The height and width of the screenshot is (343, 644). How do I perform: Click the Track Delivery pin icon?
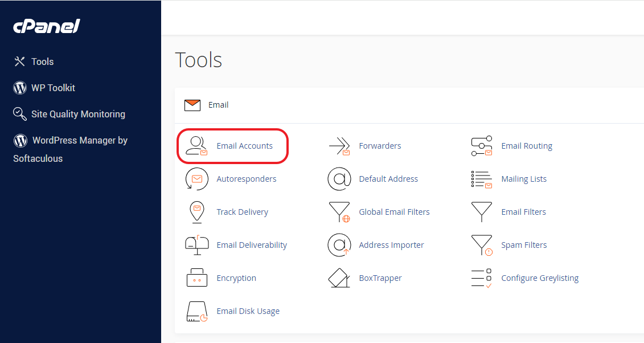click(196, 212)
